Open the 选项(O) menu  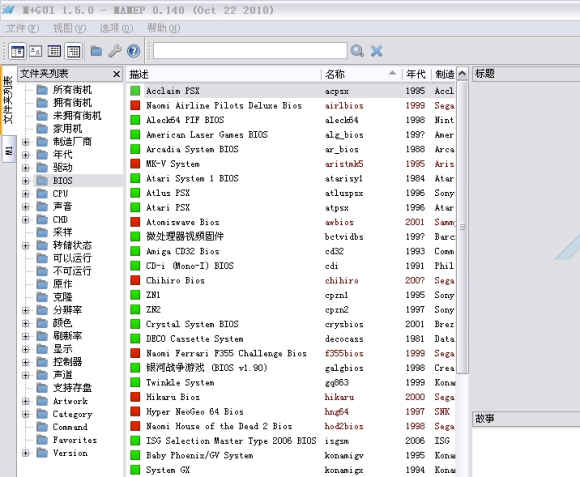click(x=116, y=28)
